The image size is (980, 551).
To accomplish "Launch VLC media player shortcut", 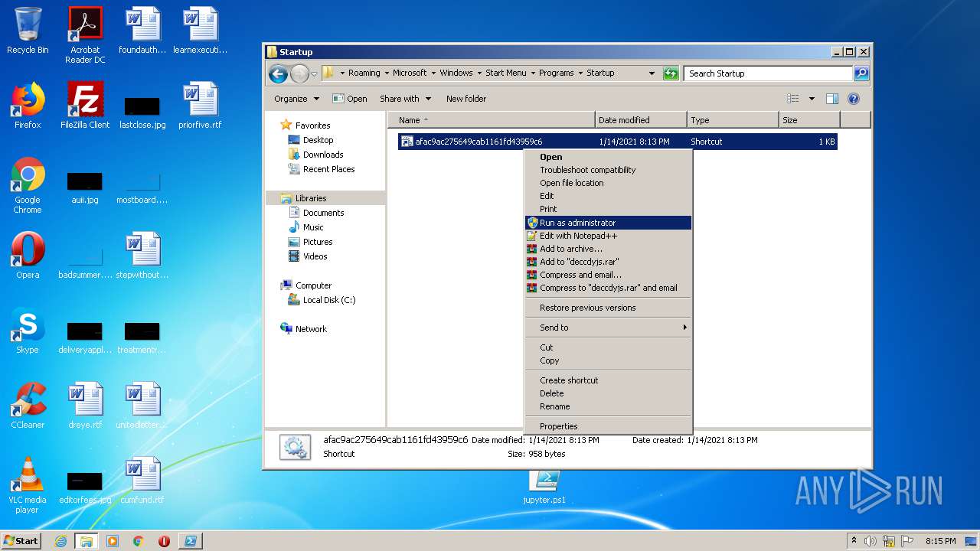I will pyautogui.click(x=28, y=485).
